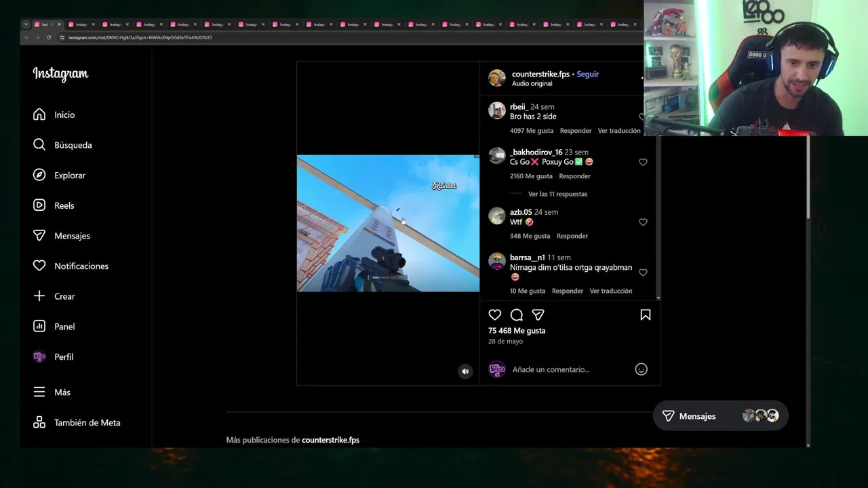
Task: Open Explorar compass in sidebar
Action: [60, 175]
